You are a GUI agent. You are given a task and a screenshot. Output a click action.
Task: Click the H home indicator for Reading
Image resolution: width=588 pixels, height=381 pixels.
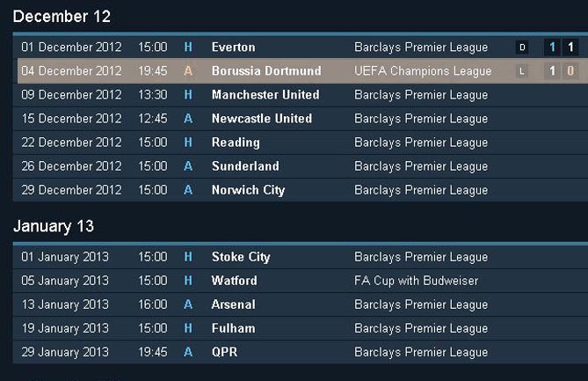click(x=188, y=143)
